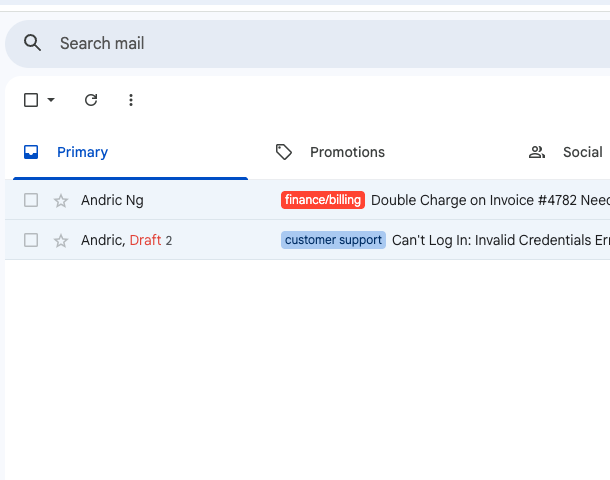The height and width of the screenshot is (480, 610).
Task: Select the Social tab label
Action: pyautogui.click(x=582, y=152)
